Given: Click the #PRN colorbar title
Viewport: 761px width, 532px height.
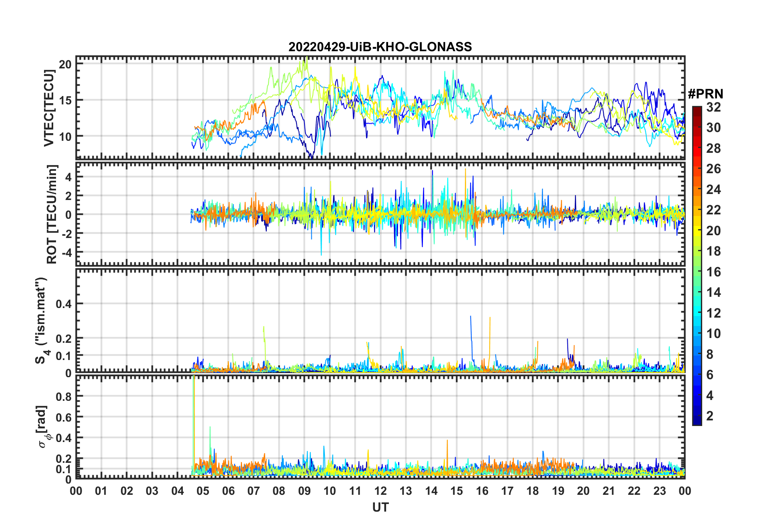Looking at the screenshot, I should [705, 94].
